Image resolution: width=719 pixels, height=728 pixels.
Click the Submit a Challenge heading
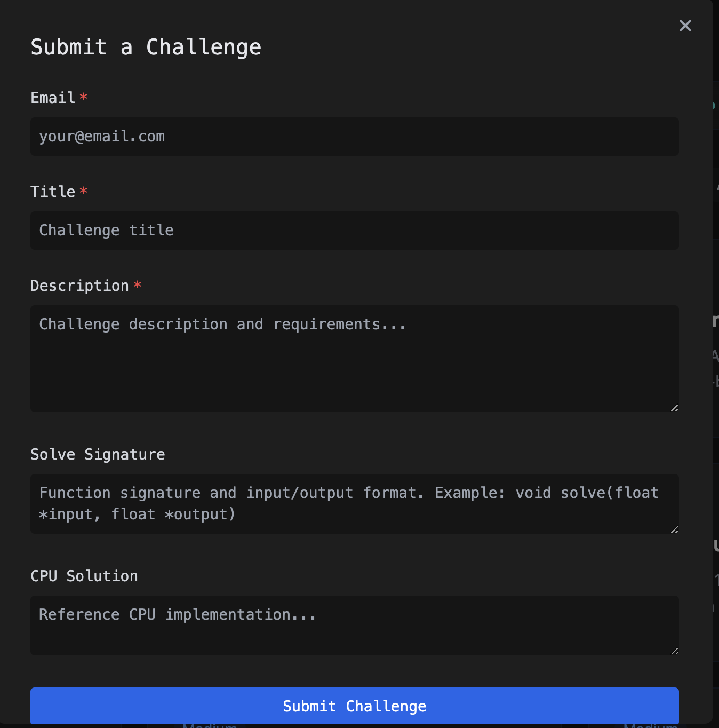pyautogui.click(x=146, y=47)
